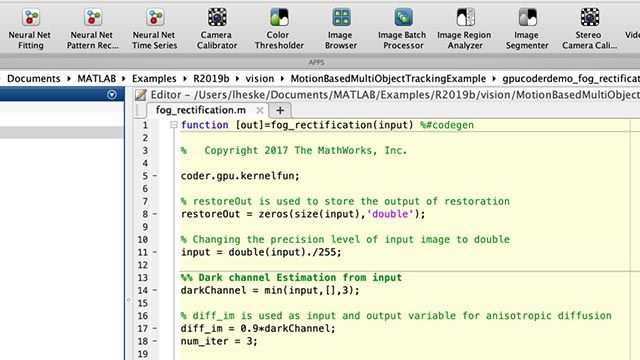Expand subfolders after MATLAB in path
This screenshot has width=640, height=360.
(x=124, y=78)
